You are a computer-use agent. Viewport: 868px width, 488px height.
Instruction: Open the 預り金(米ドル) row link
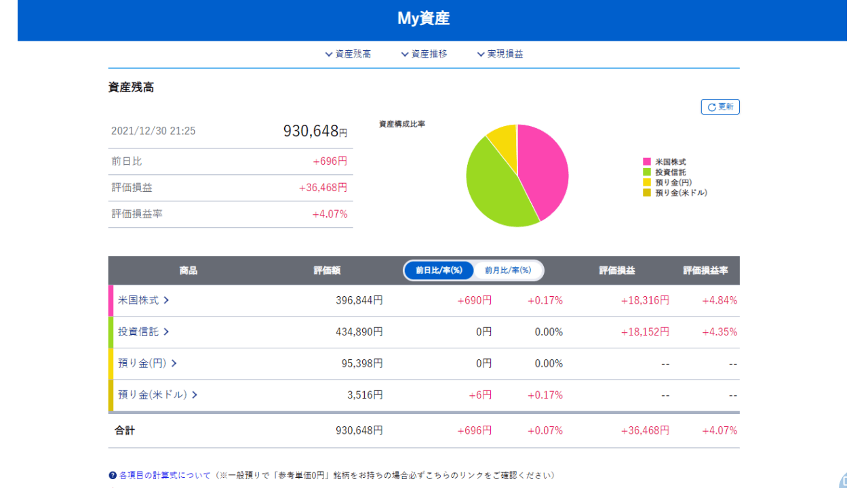[x=158, y=394]
